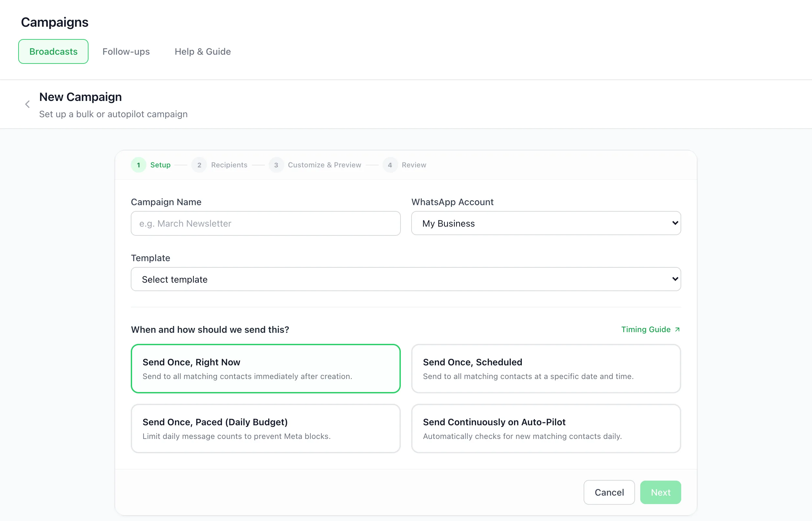Screen dimensions: 812x521
Task: Choose Send Once, Paced (Daily Budget) option
Action: click(x=265, y=429)
